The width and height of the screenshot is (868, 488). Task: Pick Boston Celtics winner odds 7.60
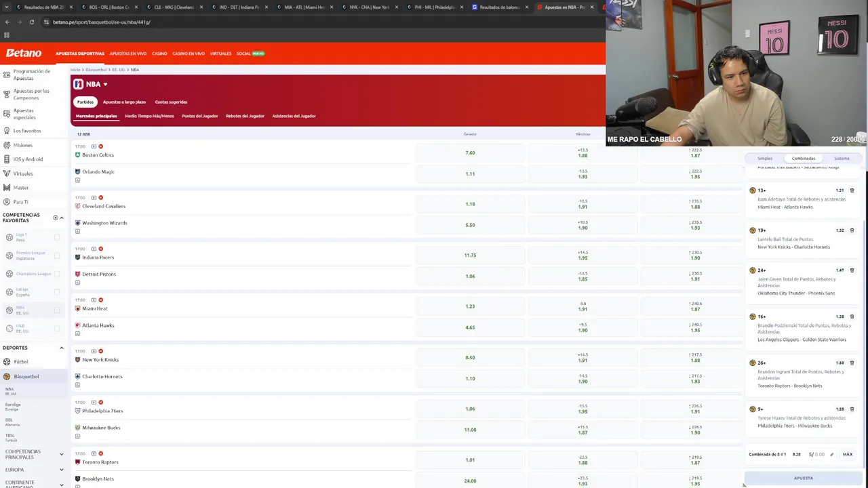[x=470, y=152]
